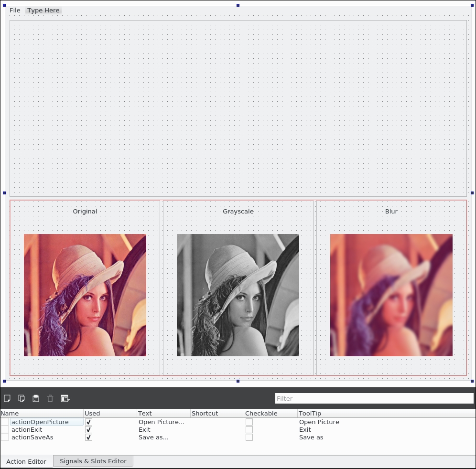The height and width of the screenshot is (469, 476).
Task: Click the 'Open Picture...' text cell
Action: tap(162, 422)
